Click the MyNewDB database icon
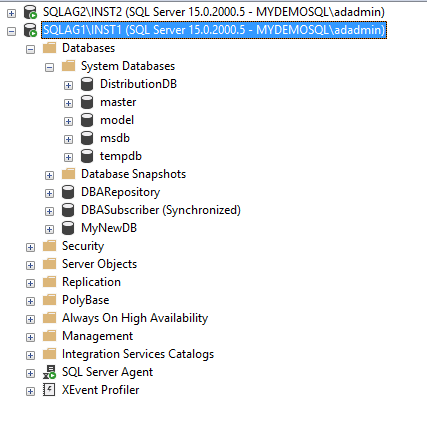The image size is (427, 422). [68, 228]
